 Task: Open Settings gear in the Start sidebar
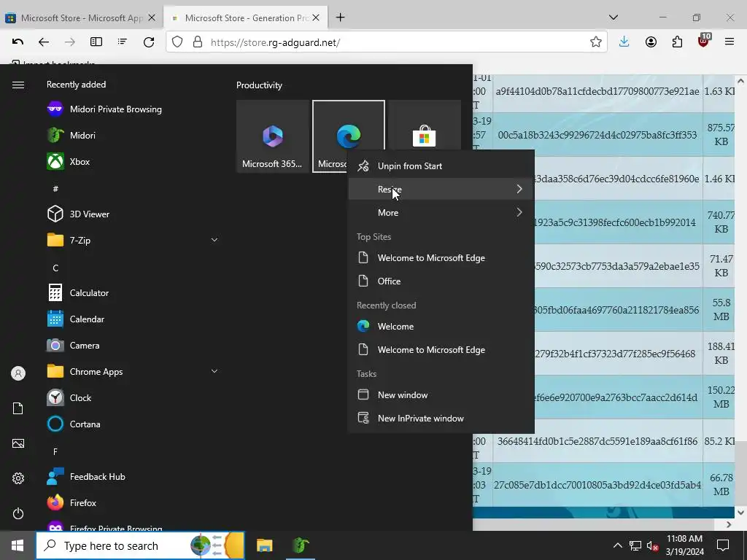18,478
